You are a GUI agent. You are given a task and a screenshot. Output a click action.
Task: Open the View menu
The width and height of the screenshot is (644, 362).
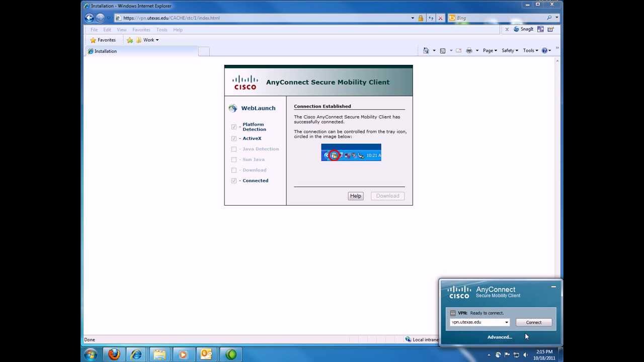point(122,30)
